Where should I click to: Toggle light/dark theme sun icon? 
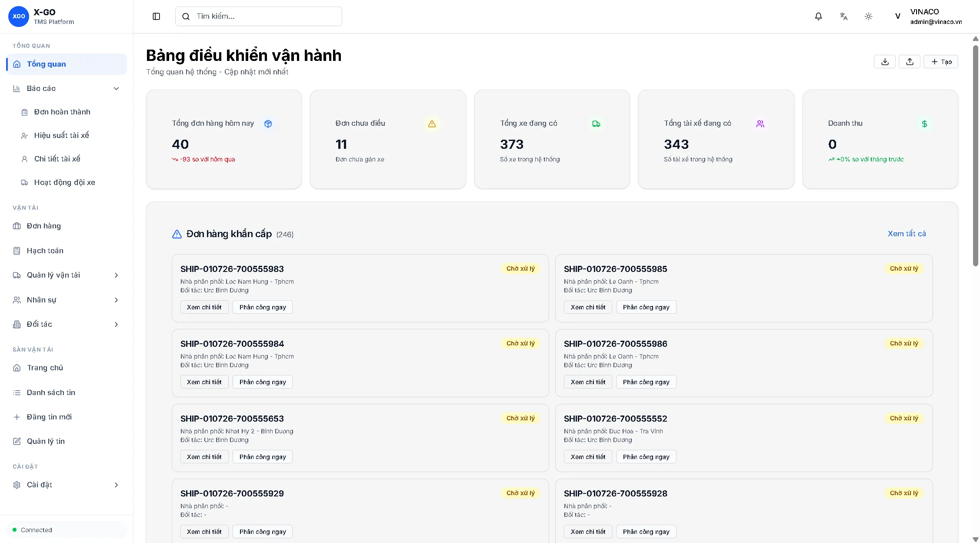point(868,17)
